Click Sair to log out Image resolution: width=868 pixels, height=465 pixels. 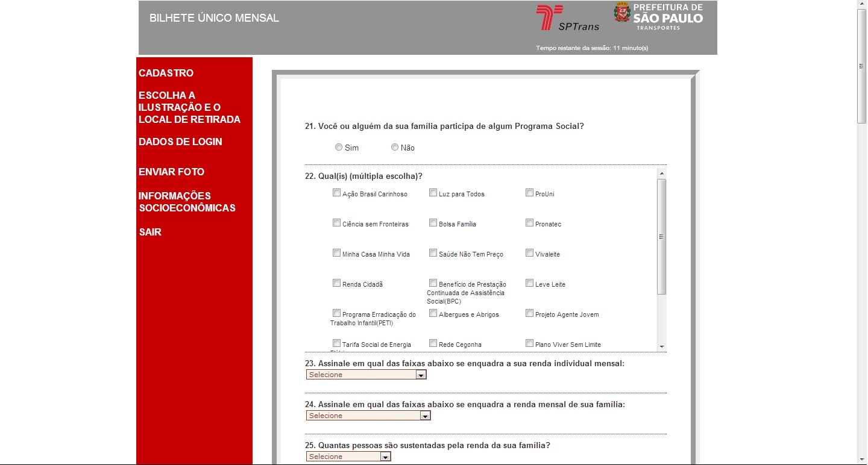(150, 232)
